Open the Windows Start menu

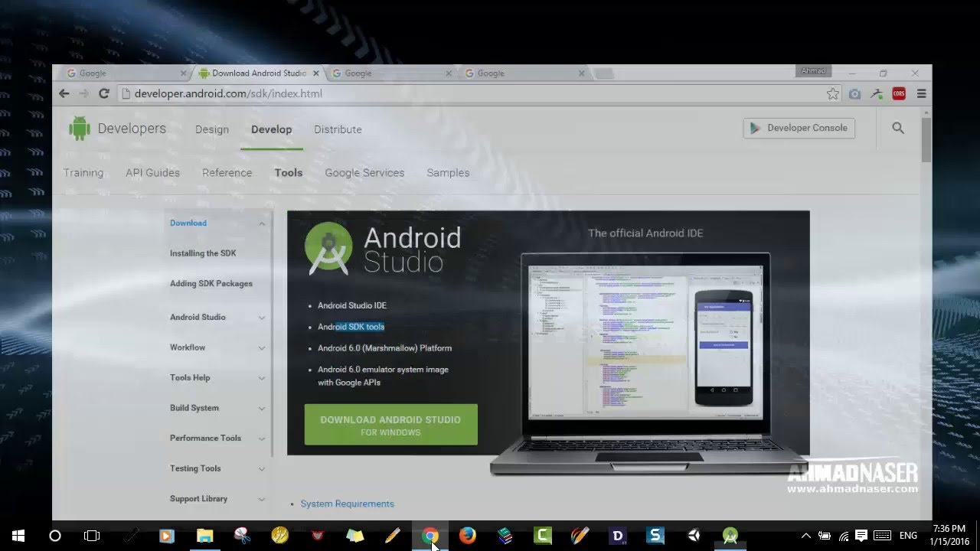pyautogui.click(x=18, y=536)
